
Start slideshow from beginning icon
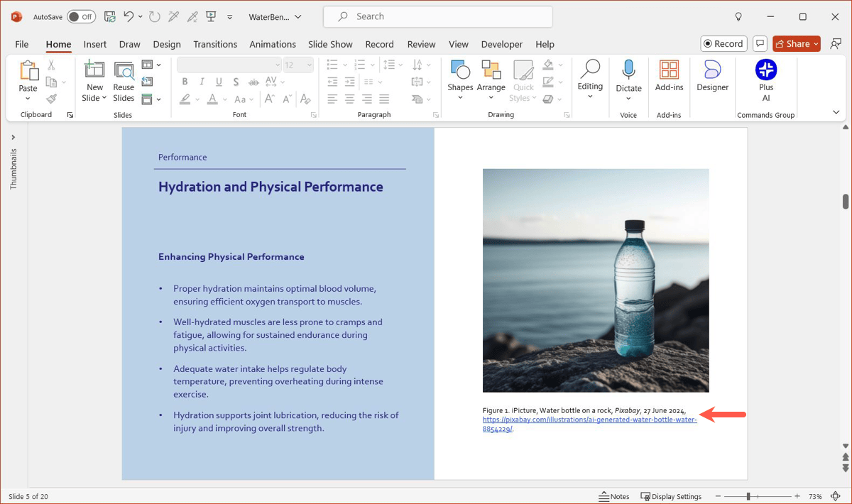coord(211,16)
